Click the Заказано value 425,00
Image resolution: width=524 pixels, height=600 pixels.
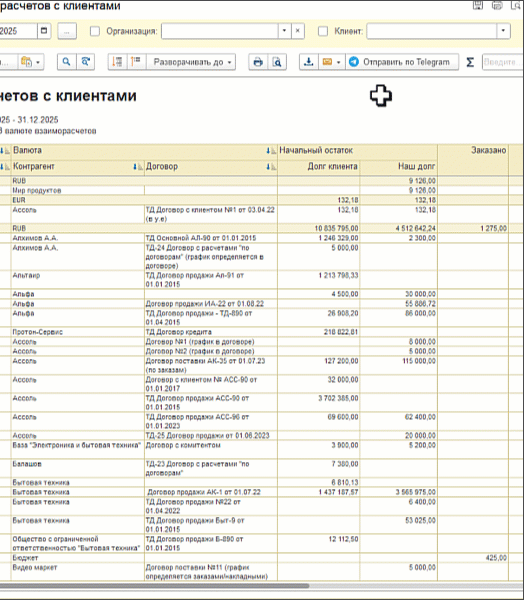point(496,558)
